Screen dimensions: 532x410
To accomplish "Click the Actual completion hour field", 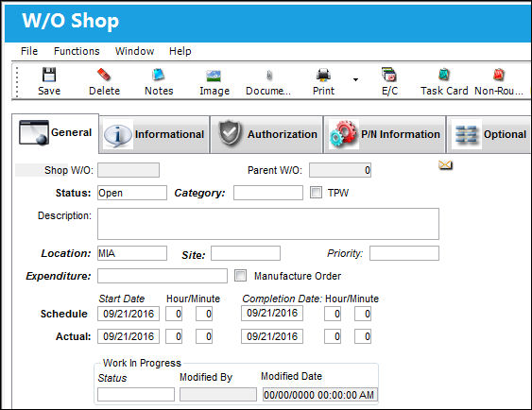I will 333,336.
